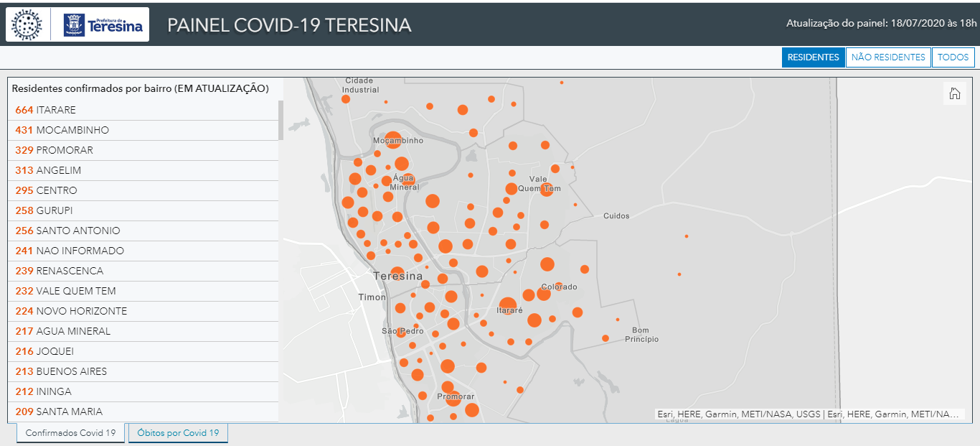Viewport: 980px width, 446px height.
Task: Select the 313 ANGELIM row
Action: [143, 170]
